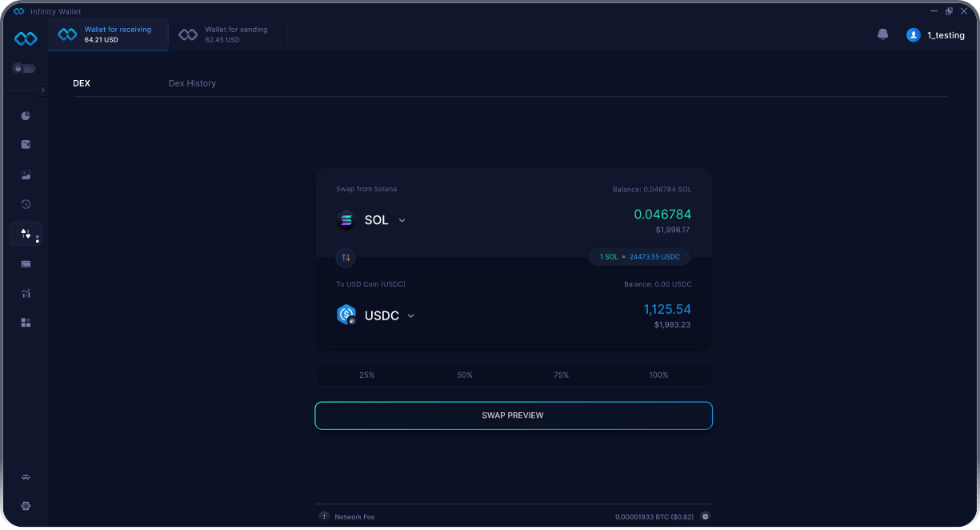Click the $1,996.17 value text
Image resolution: width=980 pixels, height=530 pixels.
[x=672, y=230]
